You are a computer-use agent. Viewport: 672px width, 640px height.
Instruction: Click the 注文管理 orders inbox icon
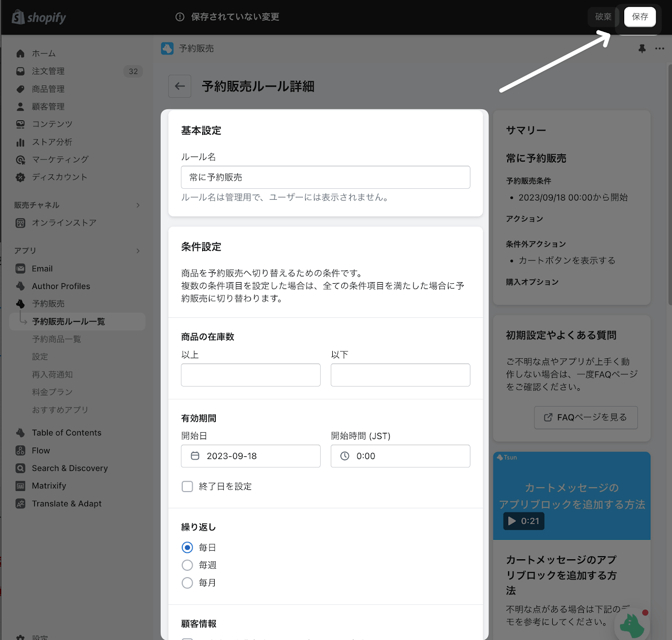tap(20, 71)
